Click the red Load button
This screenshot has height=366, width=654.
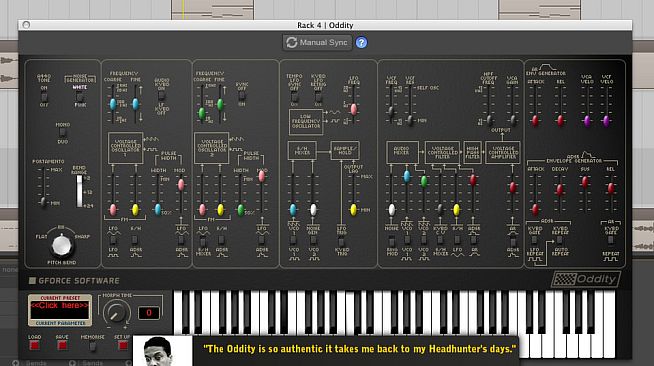(35, 346)
